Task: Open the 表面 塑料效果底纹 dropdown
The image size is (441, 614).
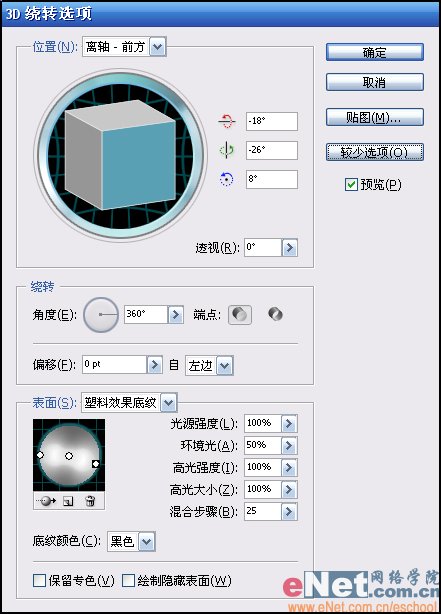Action: click(x=168, y=403)
